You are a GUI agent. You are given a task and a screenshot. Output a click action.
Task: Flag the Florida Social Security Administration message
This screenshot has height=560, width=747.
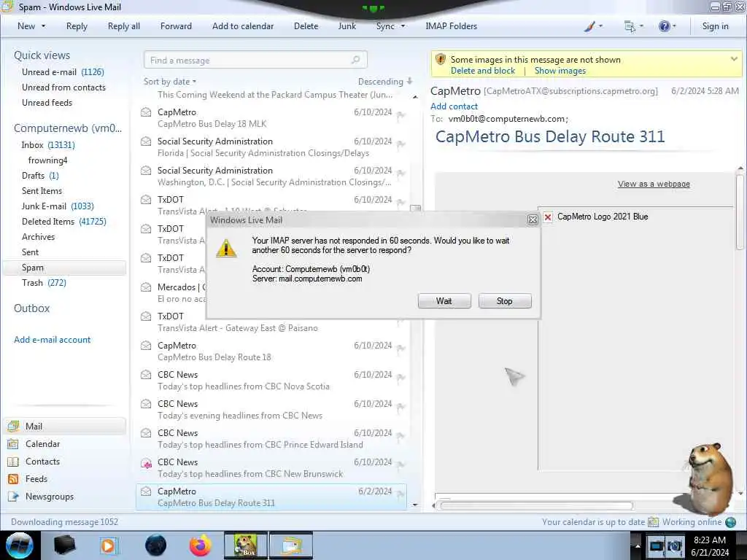[x=401, y=144]
